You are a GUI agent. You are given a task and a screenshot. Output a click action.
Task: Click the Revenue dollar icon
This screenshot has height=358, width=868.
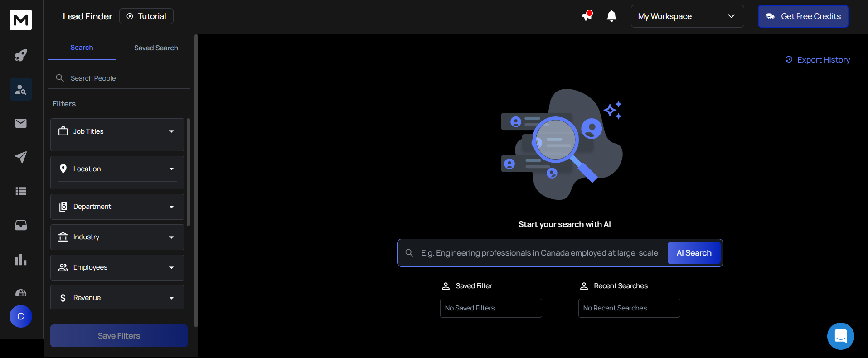point(63,298)
